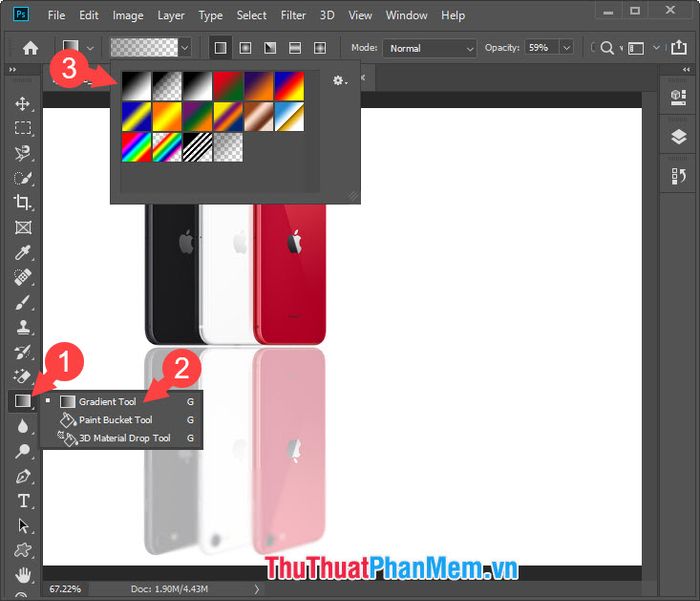Open the 3D panel icon

pos(678,97)
